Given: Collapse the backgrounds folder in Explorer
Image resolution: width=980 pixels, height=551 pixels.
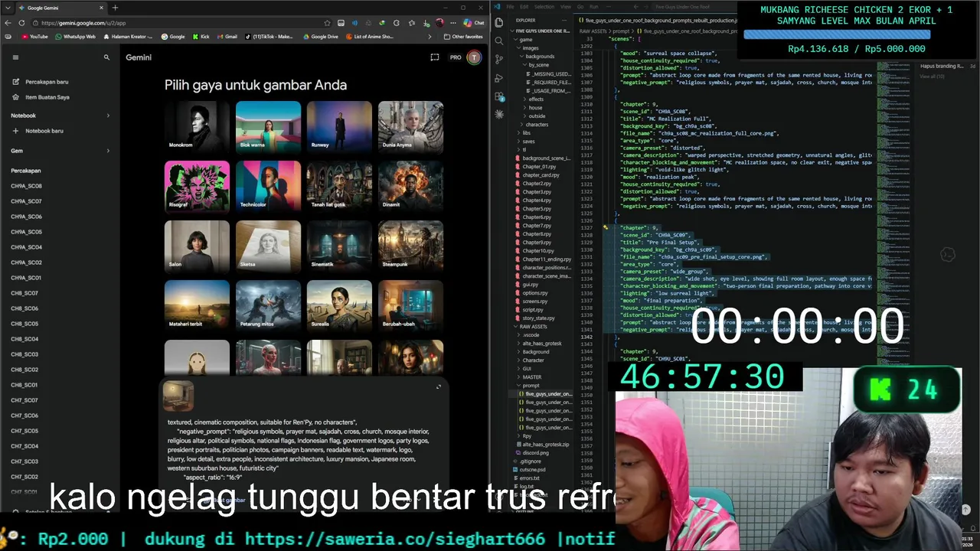Looking at the screenshot, I should (537, 57).
